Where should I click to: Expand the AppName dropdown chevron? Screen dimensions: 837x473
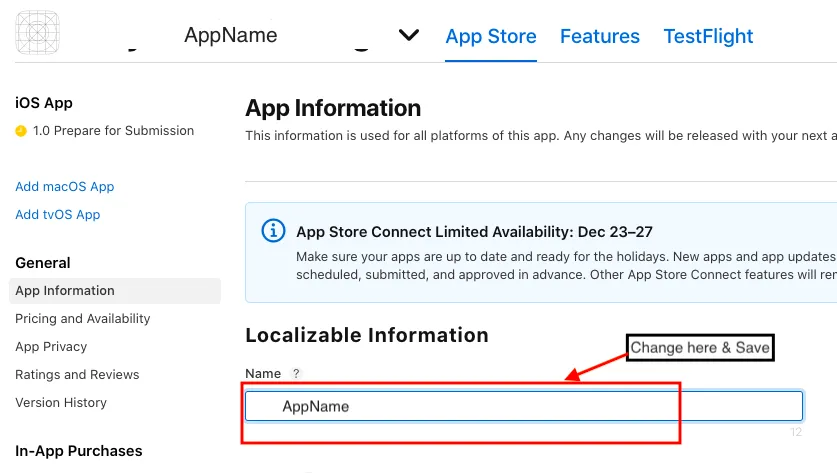[x=408, y=35]
